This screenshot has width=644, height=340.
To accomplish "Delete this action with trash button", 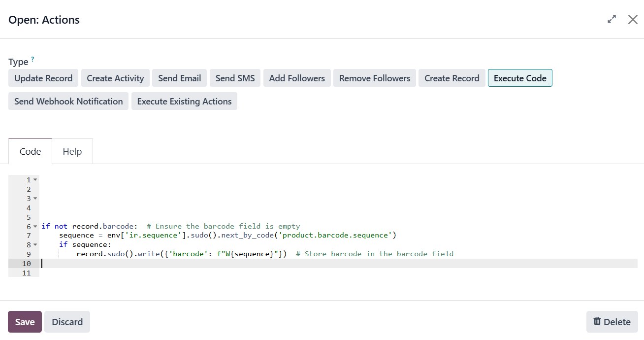I will point(612,322).
